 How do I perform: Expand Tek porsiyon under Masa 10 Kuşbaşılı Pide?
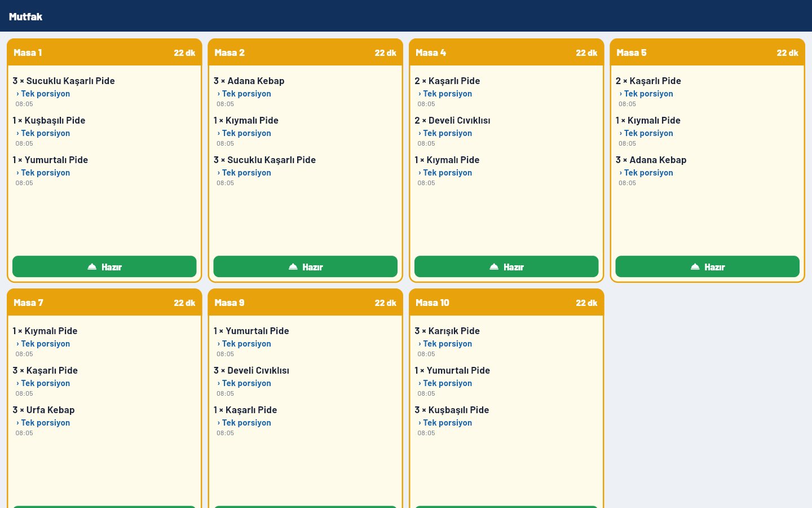coord(445,423)
